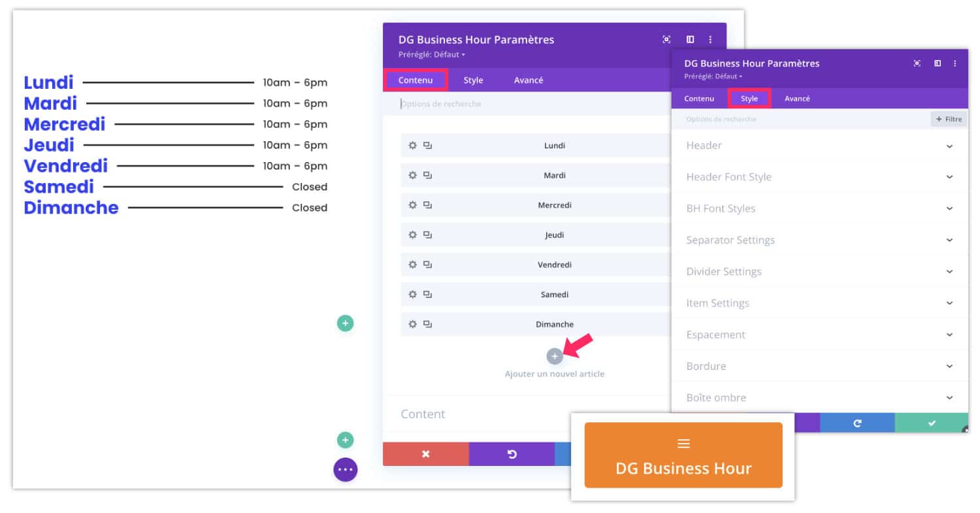The width and height of the screenshot is (980, 513).
Task: Click lower green plus add-row button
Action: 345,440
